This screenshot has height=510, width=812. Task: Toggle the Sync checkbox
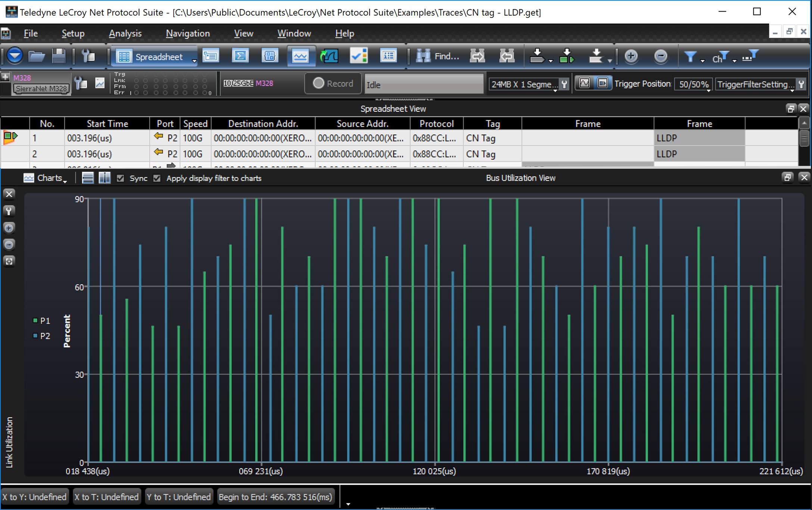120,178
